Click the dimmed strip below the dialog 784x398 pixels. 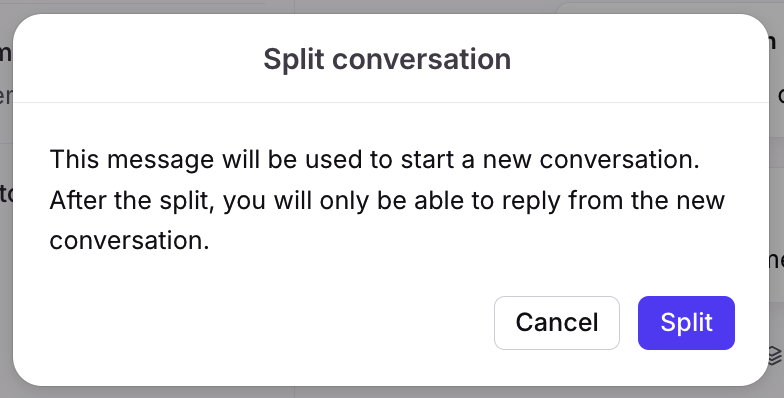tap(392, 392)
